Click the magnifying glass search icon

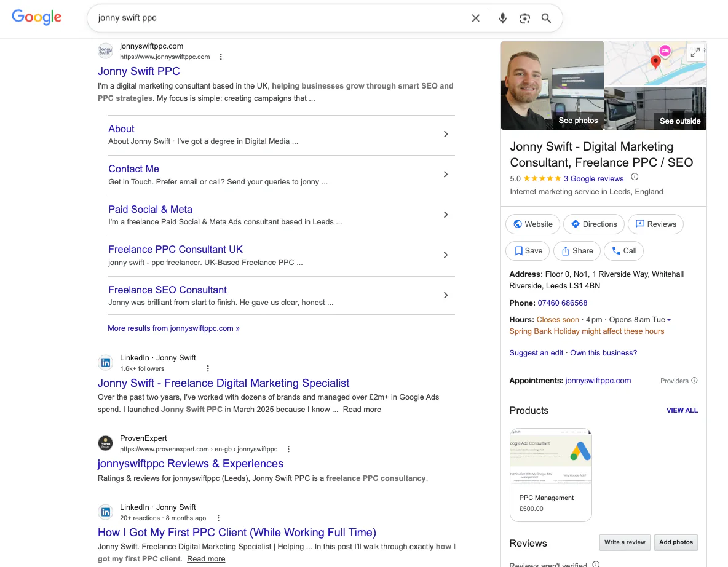click(546, 18)
